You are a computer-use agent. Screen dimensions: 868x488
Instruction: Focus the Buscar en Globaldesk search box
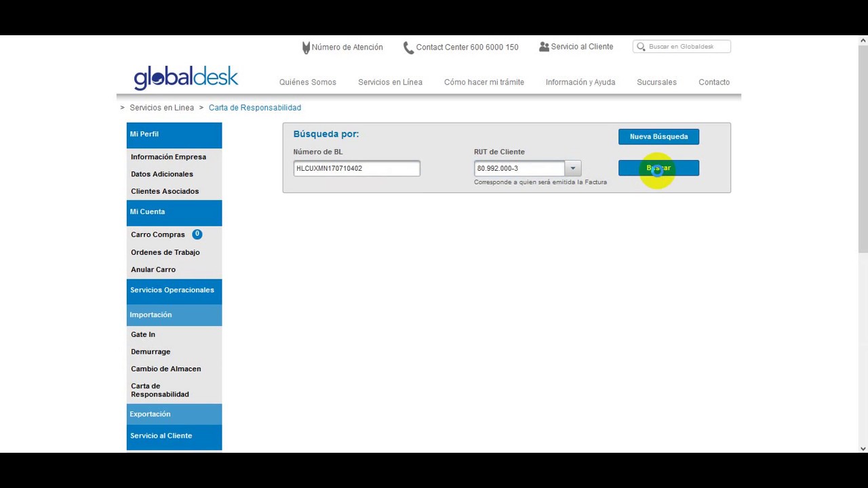(688, 47)
